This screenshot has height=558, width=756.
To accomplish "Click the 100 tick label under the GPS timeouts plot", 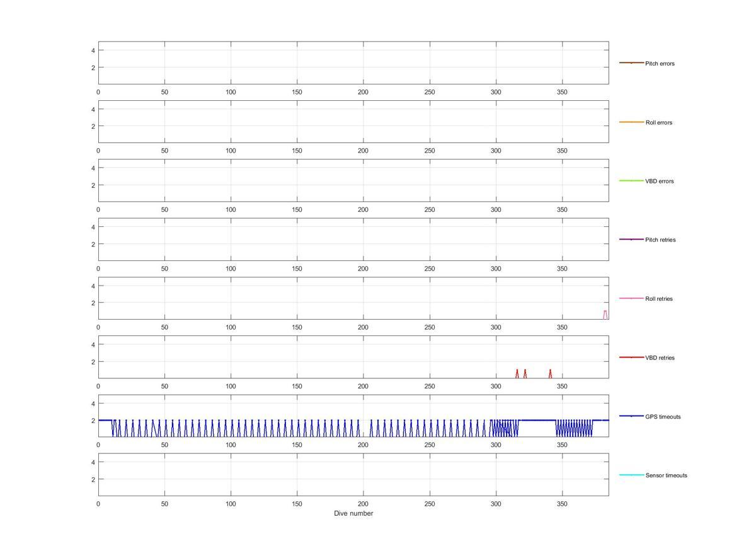I will pos(231,445).
